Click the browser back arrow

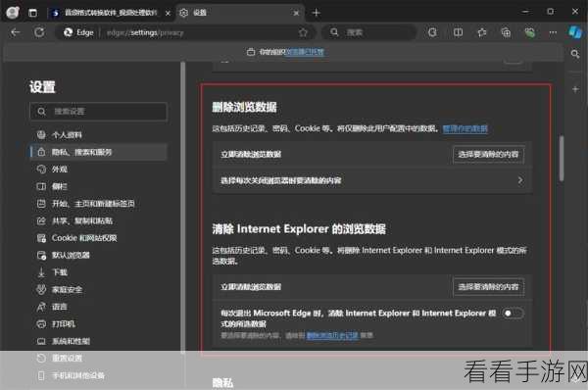click(x=15, y=32)
